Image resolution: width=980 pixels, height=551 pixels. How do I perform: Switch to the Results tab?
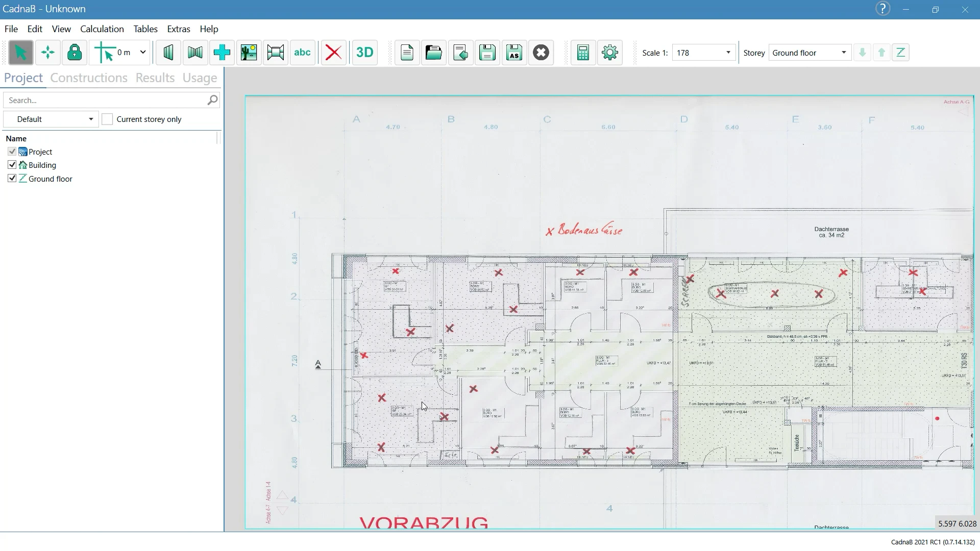coord(155,78)
